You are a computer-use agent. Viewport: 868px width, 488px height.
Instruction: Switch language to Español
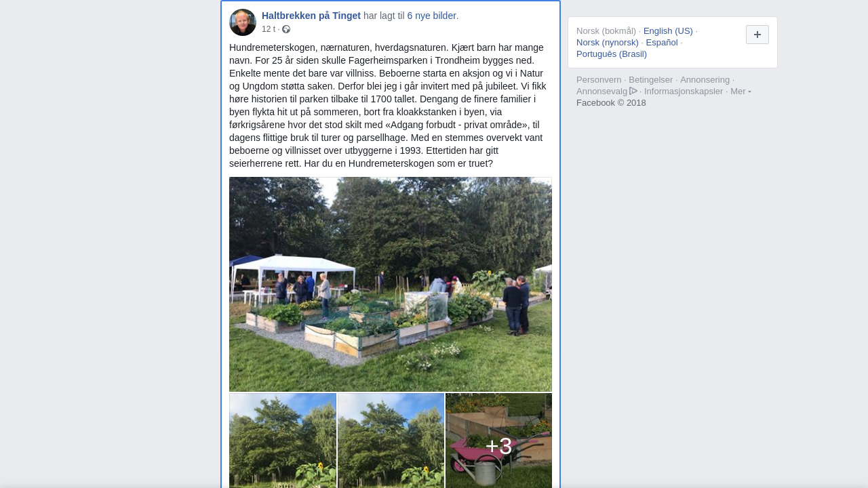[662, 42]
